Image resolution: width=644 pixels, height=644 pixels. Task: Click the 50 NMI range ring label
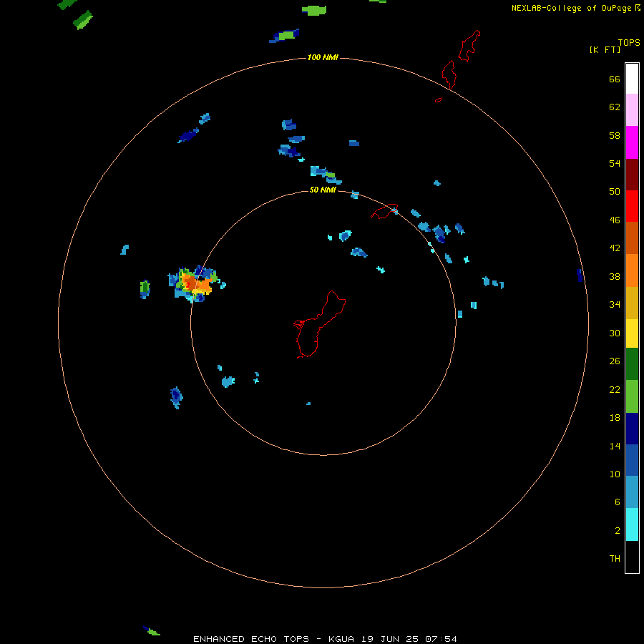click(x=323, y=190)
